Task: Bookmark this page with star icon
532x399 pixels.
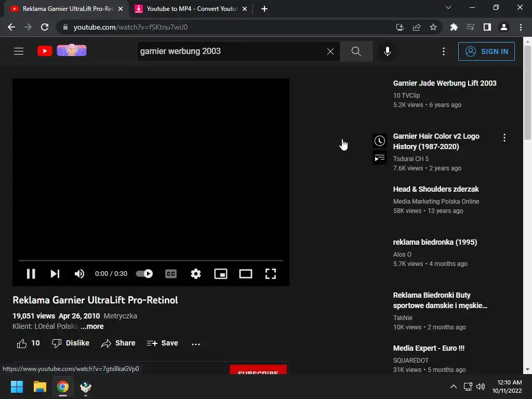Action: (x=433, y=27)
